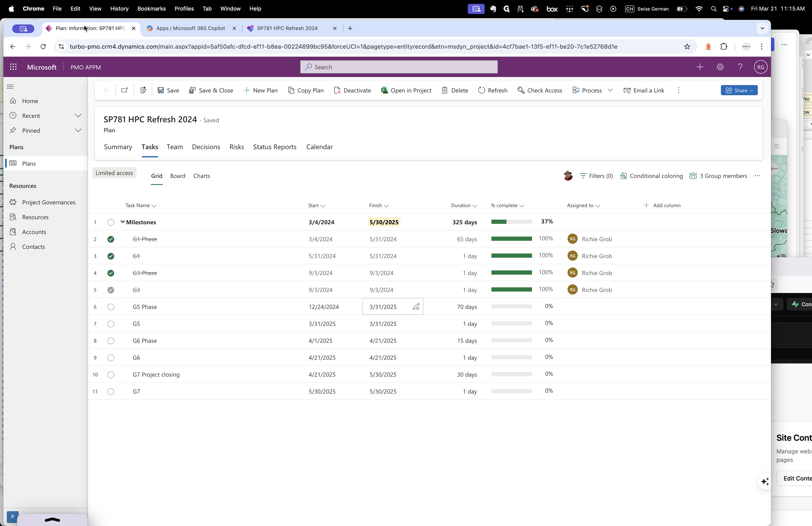
Task: Open 3 Group members
Action: (x=718, y=176)
